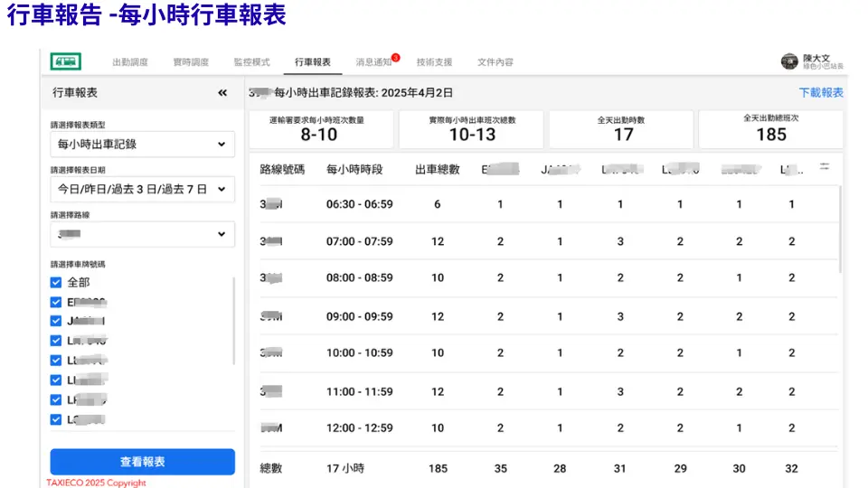Click the red notification badge on 消息通知
Viewport: 868px width, 488px height.
395,58
